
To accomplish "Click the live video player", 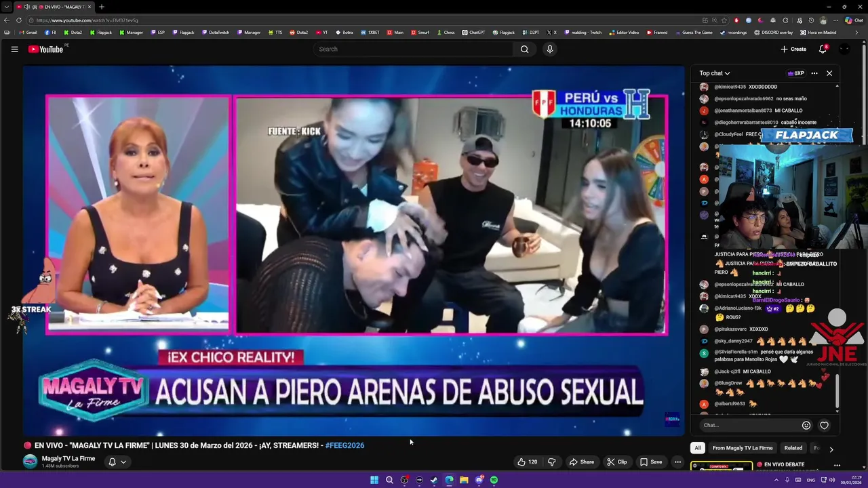I will [x=353, y=250].
